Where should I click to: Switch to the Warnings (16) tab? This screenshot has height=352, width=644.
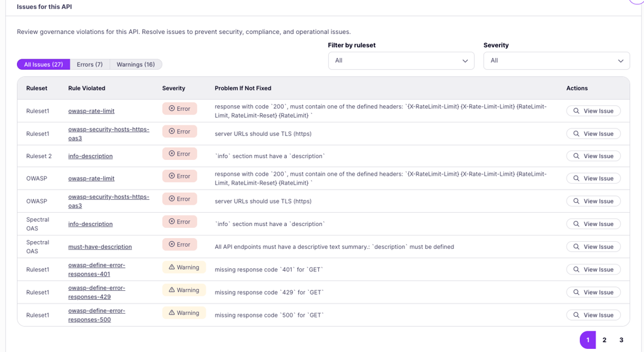click(x=136, y=65)
